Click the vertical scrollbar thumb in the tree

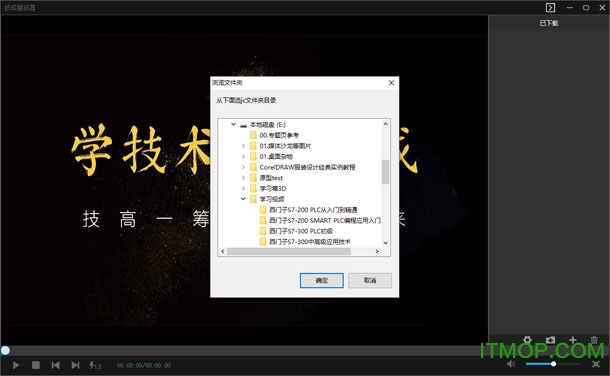click(386, 171)
